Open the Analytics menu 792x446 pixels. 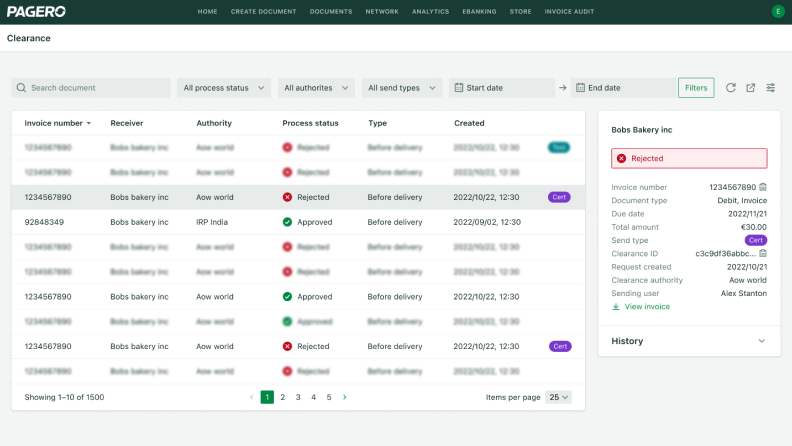(x=430, y=11)
